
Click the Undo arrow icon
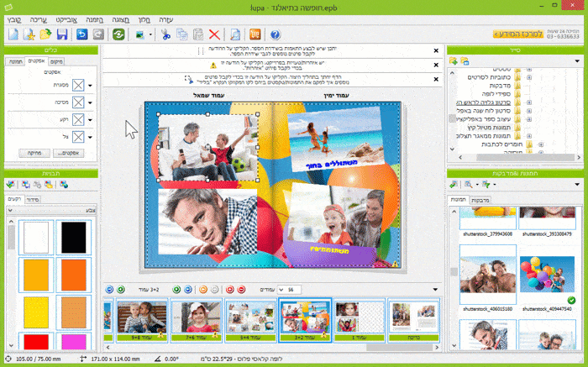tap(82, 34)
